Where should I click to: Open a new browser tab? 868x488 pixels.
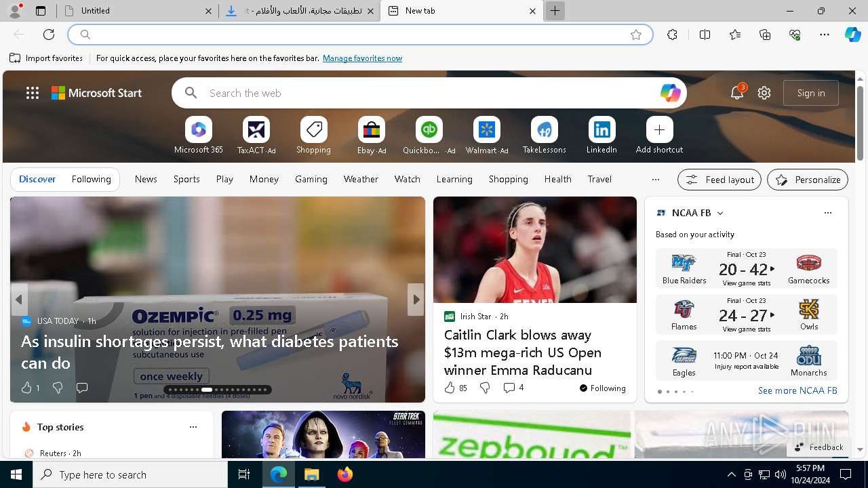pos(555,11)
